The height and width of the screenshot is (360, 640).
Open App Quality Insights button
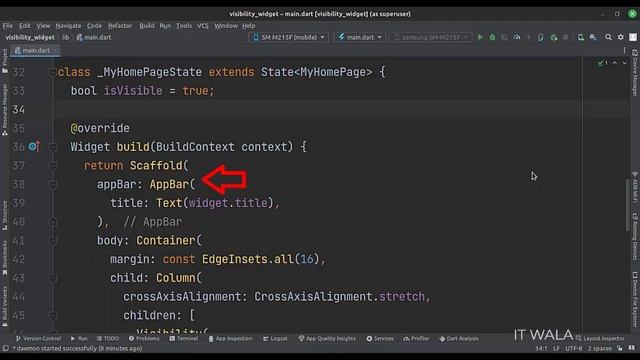click(327, 338)
